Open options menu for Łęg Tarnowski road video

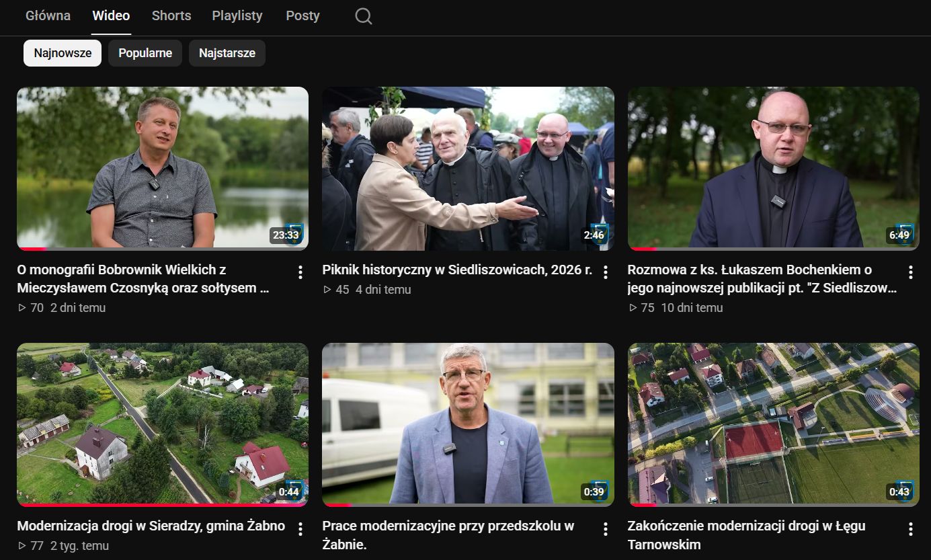point(910,529)
